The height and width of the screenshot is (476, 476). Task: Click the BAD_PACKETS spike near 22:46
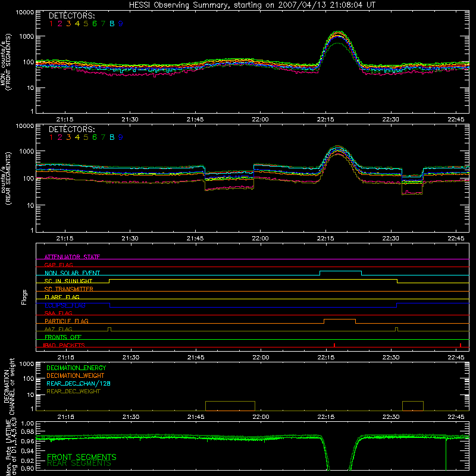pos(461,345)
